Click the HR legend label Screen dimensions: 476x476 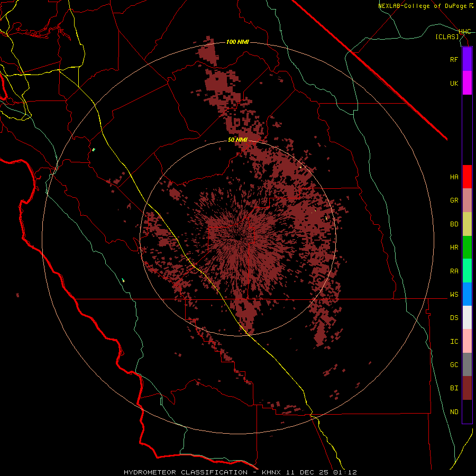(454, 248)
